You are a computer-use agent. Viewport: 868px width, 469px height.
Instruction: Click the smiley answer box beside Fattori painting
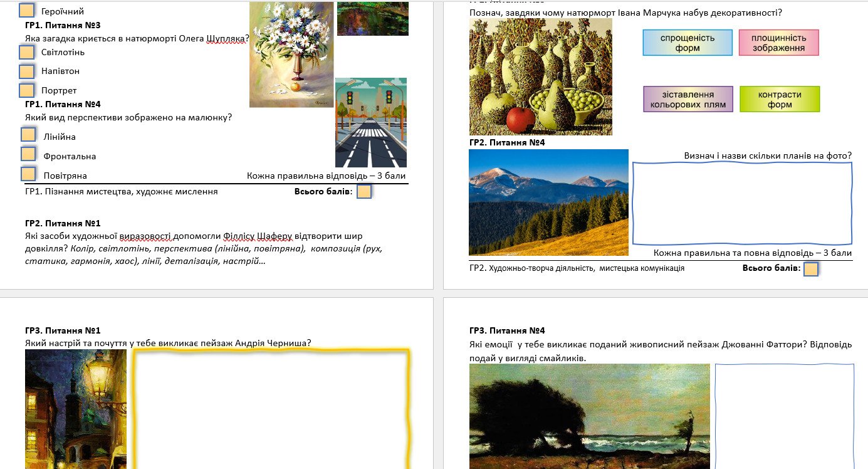point(785,416)
